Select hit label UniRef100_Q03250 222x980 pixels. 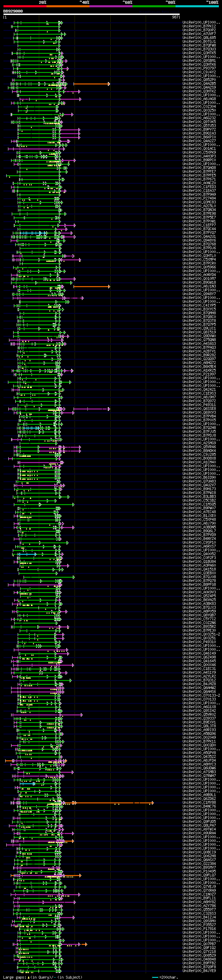point(199,111)
